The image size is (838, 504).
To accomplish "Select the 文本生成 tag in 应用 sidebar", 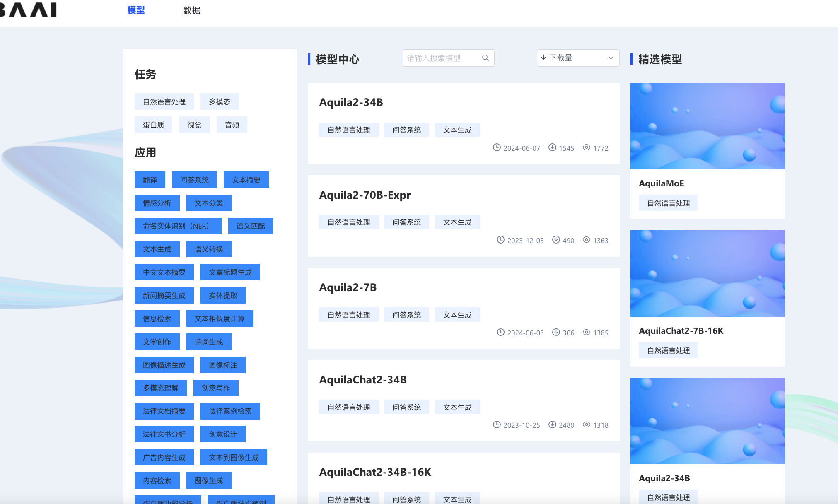I will click(x=157, y=249).
